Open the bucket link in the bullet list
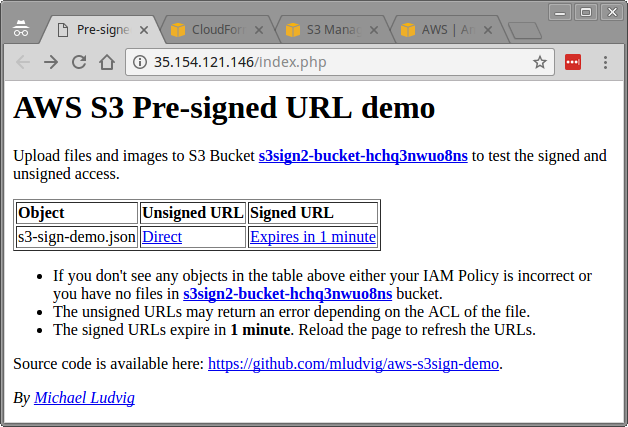The width and height of the screenshot is (628, 427). click(288, 294)
